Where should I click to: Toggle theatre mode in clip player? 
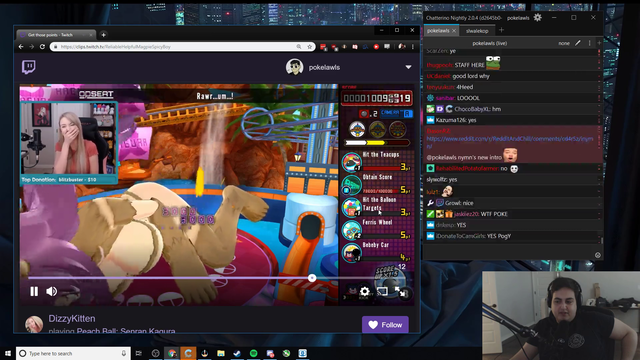coord(382,291)
